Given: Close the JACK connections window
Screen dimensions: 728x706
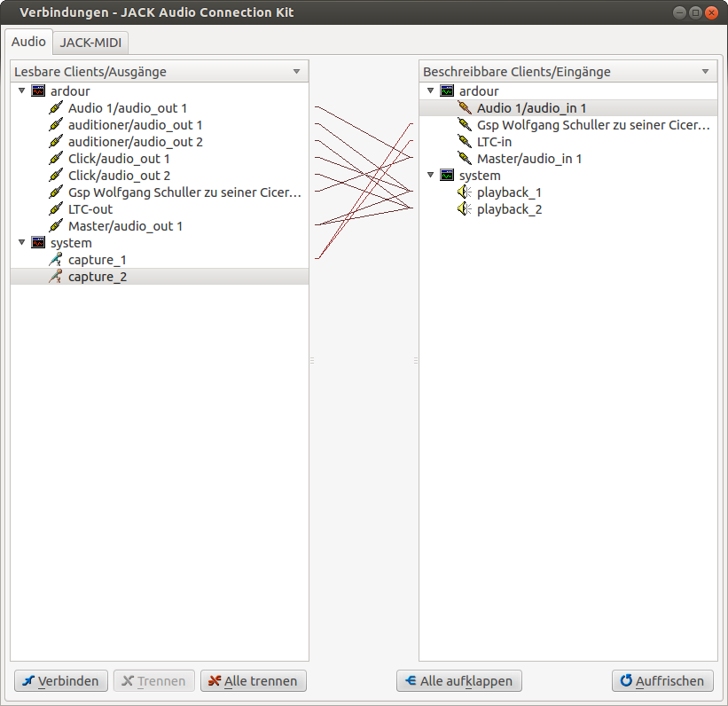Looking at the screenshot, I should [x=711, y=12].
